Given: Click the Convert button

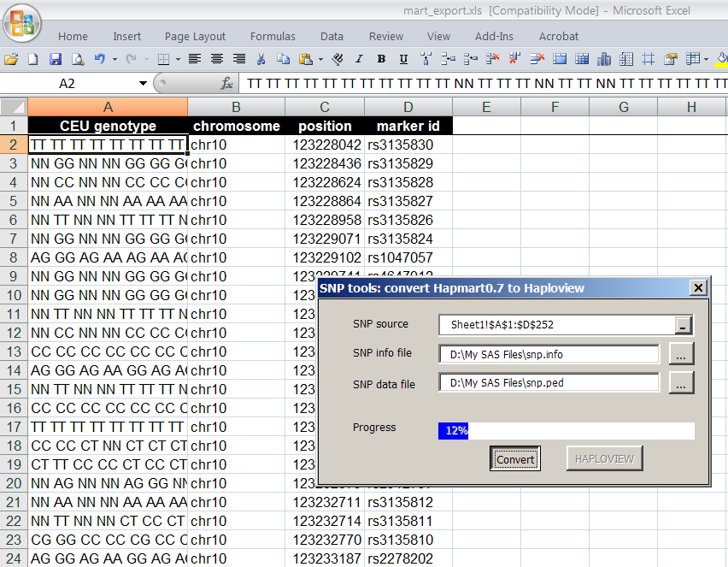Looking at the screenshot, I should tap(515, 458).
